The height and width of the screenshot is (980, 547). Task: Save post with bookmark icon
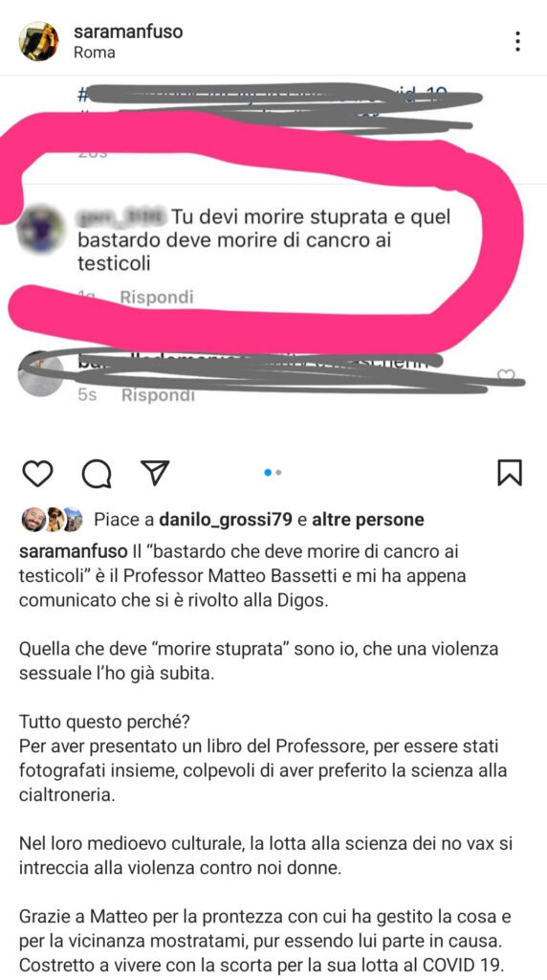pos(510,473)
